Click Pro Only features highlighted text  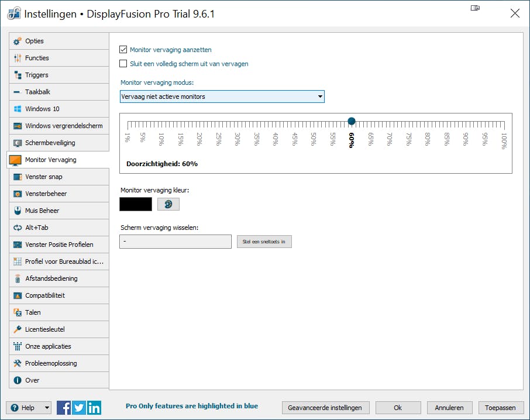192,406
